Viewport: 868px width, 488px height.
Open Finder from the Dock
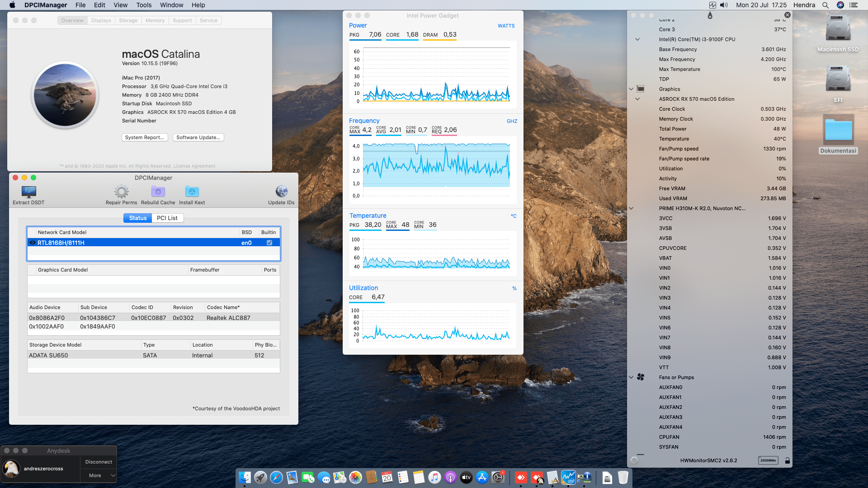pyautogui.click(x=245, y=477)
